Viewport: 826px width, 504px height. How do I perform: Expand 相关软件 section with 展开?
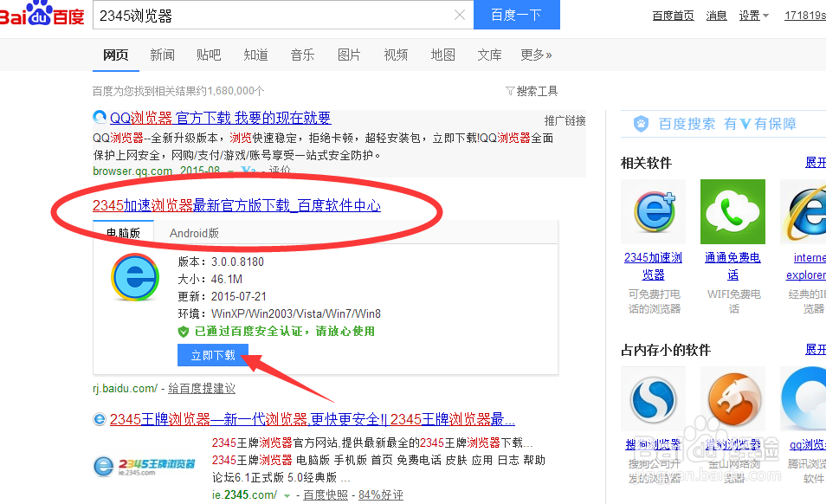point(816,162)
